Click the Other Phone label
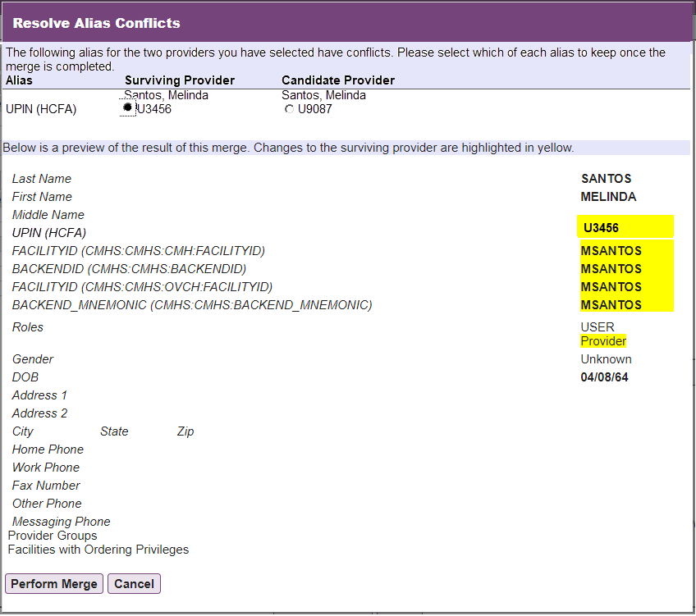This screenshot has height=616, width=696. pos(47,504)
